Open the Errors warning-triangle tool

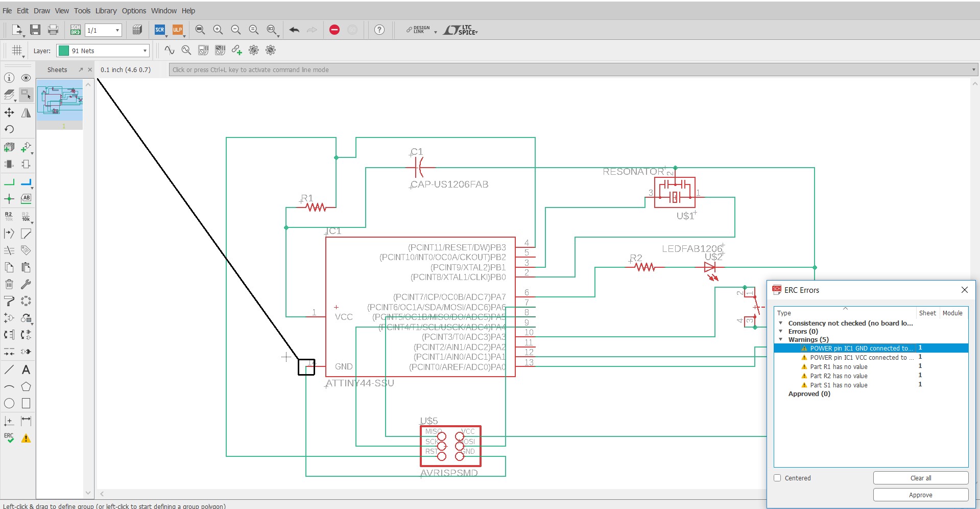26,438
